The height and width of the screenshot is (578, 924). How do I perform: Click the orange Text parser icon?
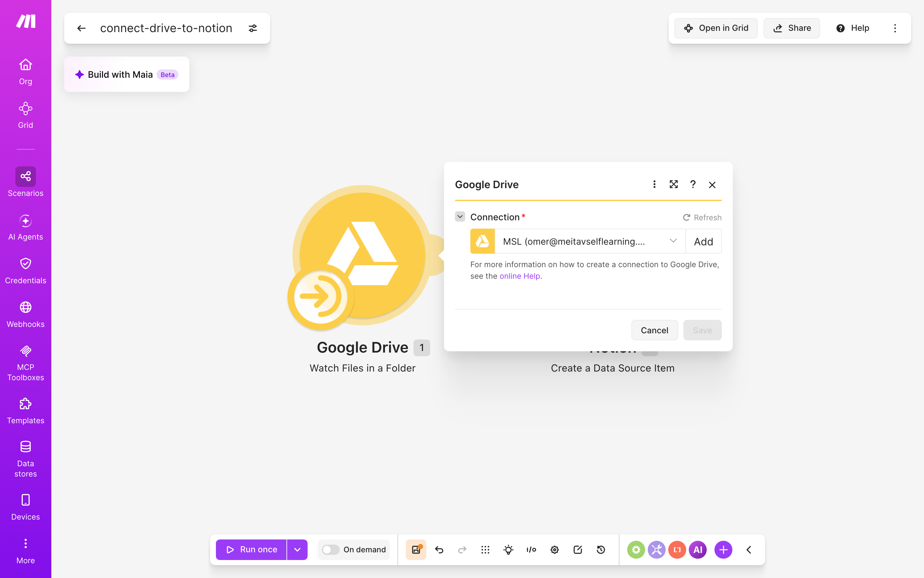coord(677,550)
